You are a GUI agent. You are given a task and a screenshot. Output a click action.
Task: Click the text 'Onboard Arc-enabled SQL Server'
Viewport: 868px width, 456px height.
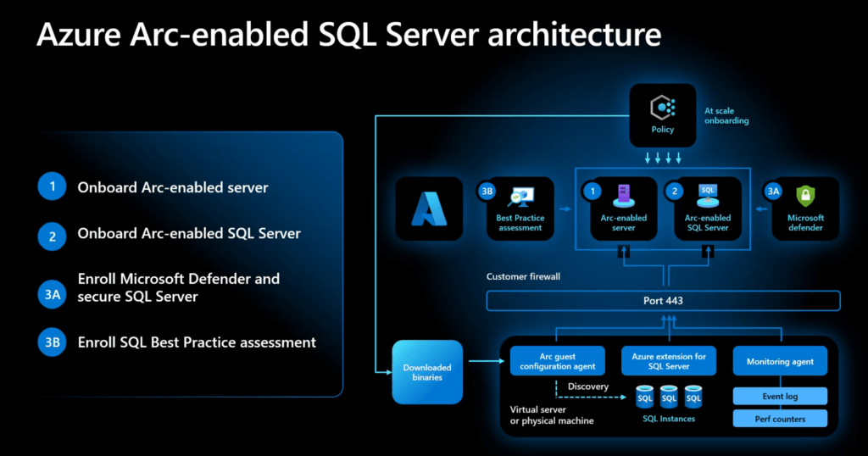pyautogui.click(x=189, y=234)
